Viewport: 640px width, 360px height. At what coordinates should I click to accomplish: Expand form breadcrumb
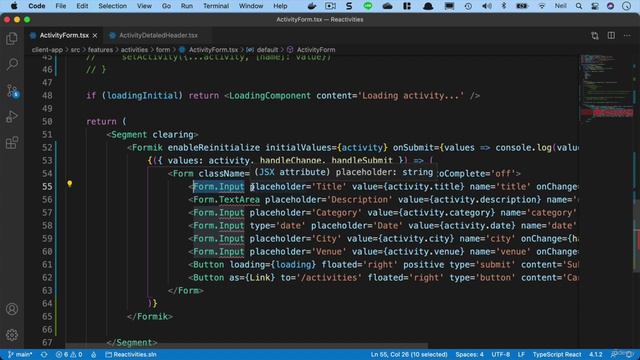[162, 50]
